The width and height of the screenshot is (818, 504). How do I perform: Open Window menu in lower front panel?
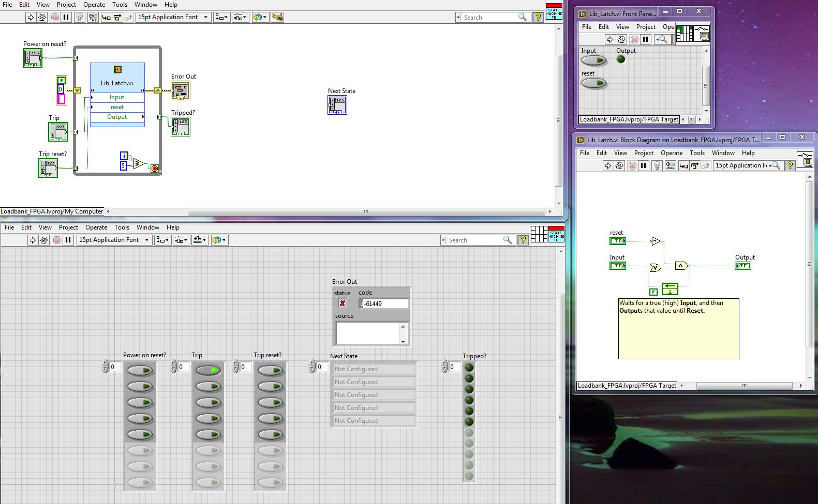click(x=147, y=227)
